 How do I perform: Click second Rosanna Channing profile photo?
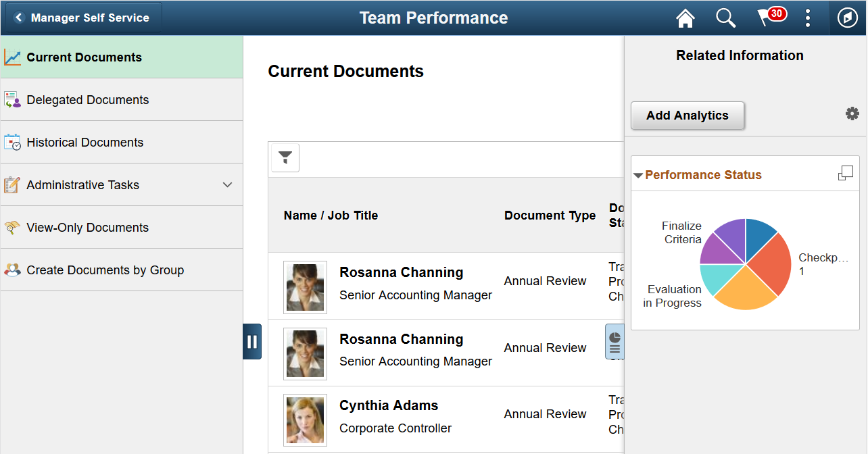tap(305, 354)
